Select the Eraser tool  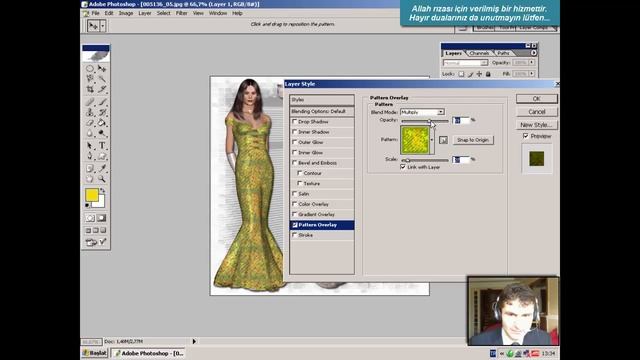coord(90,122)
